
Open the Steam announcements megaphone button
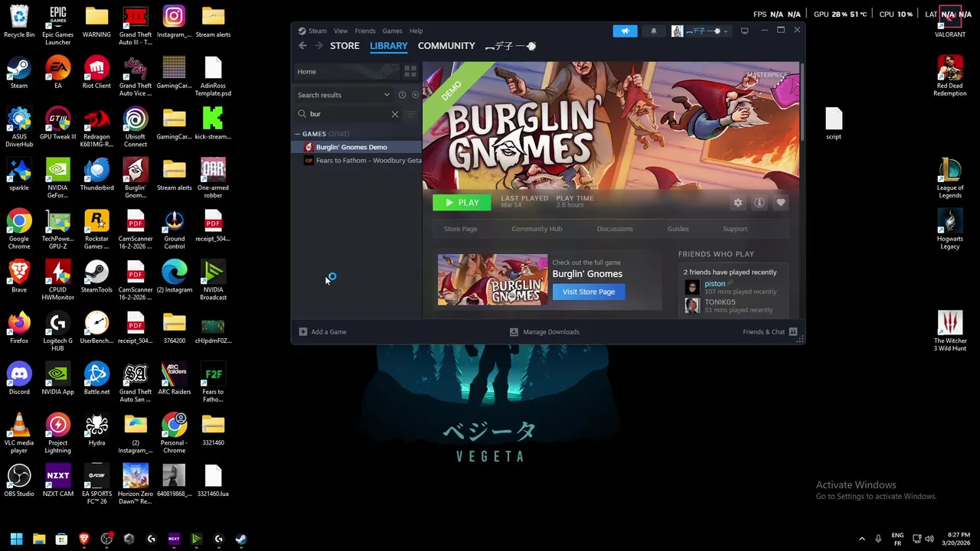625,31
